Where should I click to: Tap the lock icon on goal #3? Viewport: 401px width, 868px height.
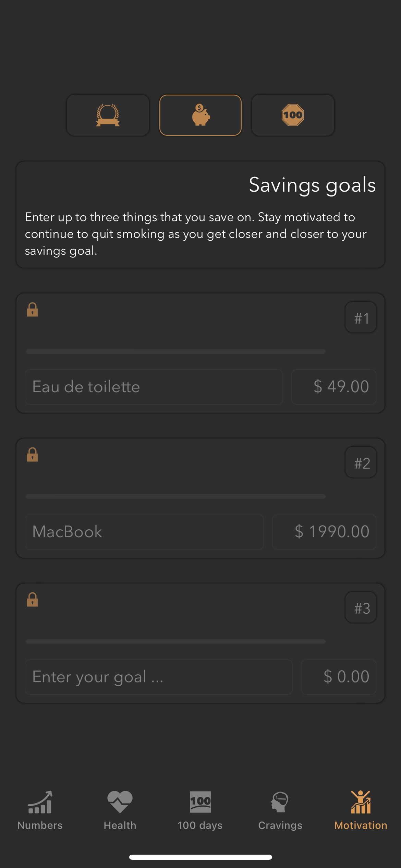(33, 600)
